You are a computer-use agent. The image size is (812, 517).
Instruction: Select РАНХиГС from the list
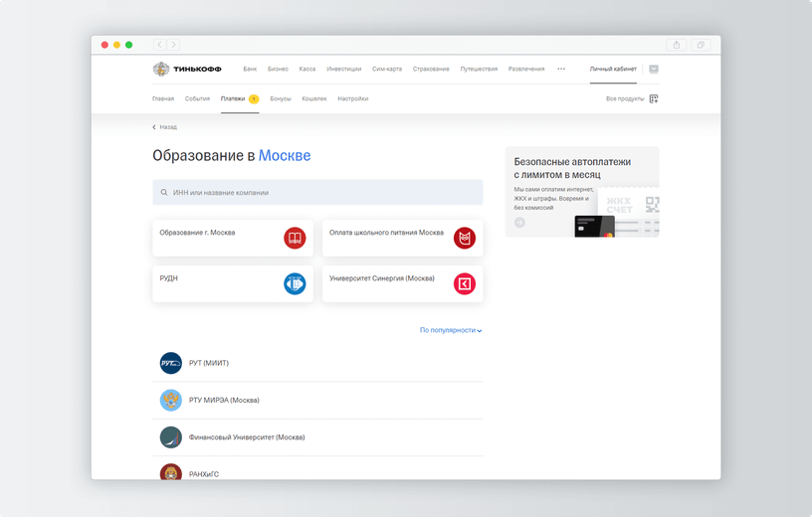pyautogui.click(x=317, y=470)
